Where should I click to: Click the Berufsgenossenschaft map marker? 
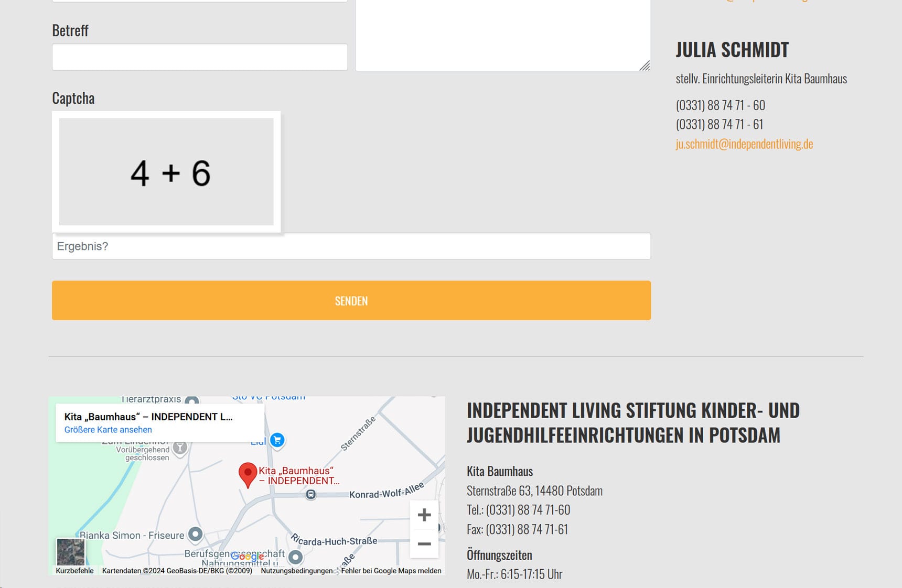(296, 557)
